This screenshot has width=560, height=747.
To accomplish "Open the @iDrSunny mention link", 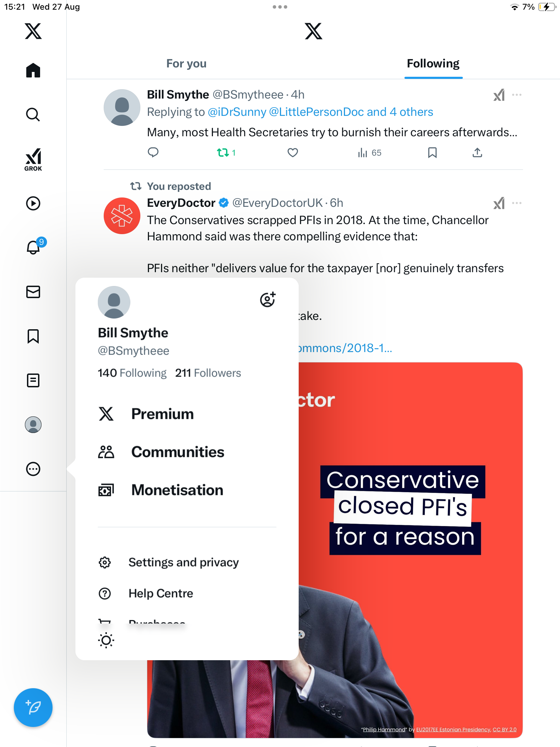I will [x=237, y=112].
